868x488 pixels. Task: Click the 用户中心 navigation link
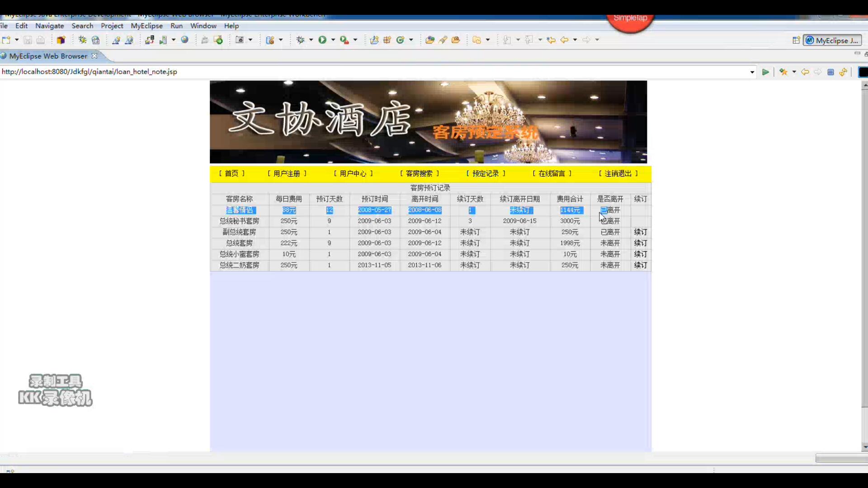click(353, 174)
